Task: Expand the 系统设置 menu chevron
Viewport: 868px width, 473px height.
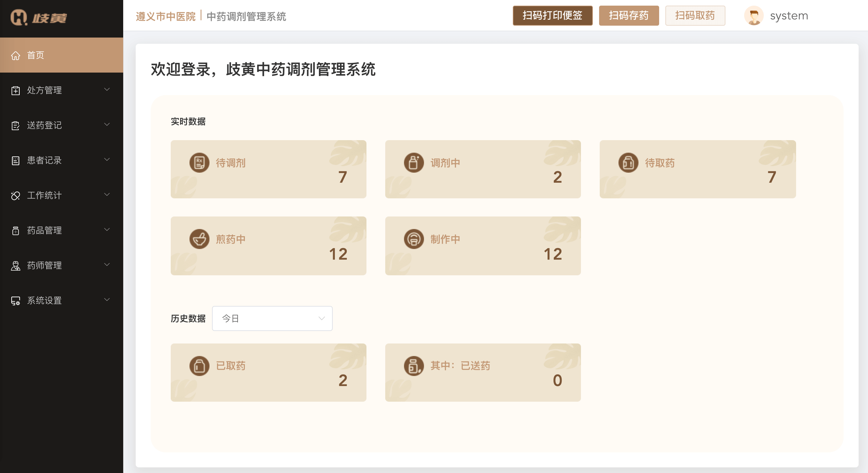Action: coord(107,300)
